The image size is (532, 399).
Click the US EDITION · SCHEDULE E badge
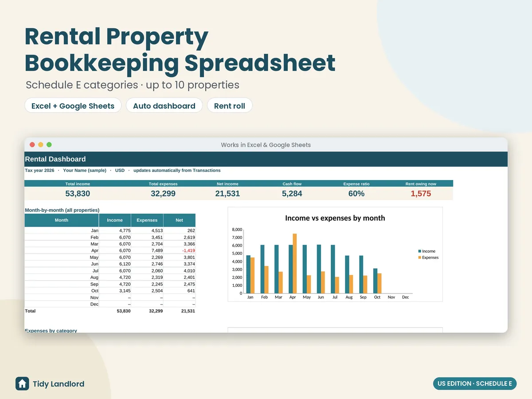coord(475,383)
